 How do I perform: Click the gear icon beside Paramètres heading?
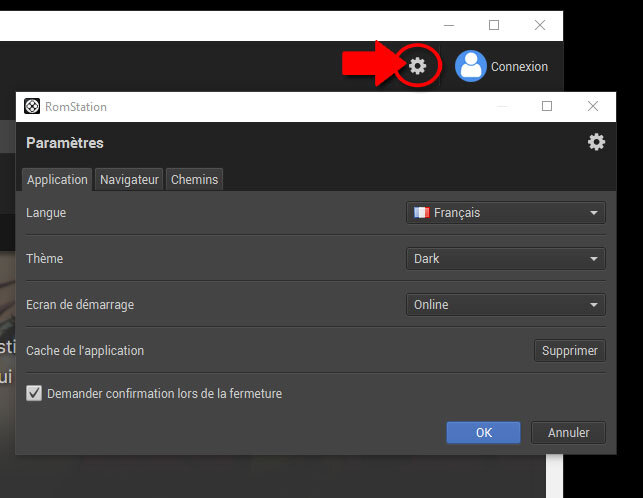coord(596,142)
